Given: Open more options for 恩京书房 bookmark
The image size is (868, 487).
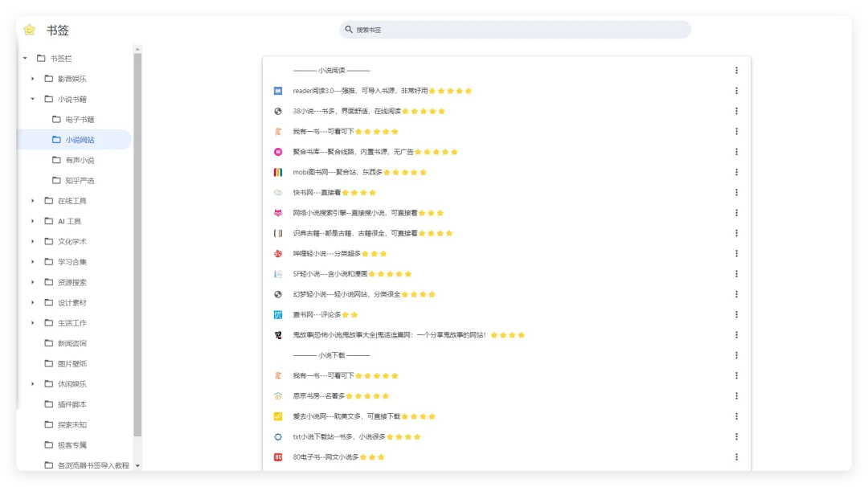Looking at the screenshot, I should pyautogui.click(x=736, y=395).
